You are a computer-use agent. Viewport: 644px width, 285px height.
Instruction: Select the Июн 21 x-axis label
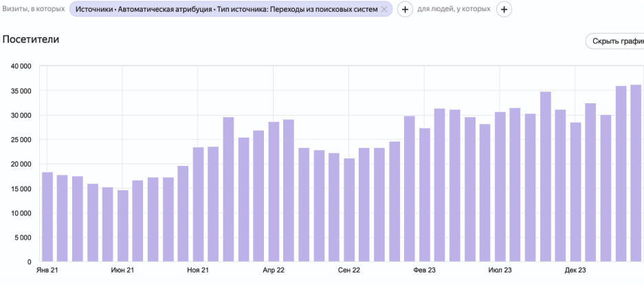pos(123,270)
